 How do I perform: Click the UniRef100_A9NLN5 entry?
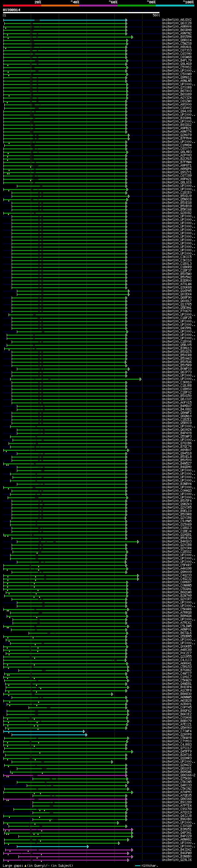[176, 81]
